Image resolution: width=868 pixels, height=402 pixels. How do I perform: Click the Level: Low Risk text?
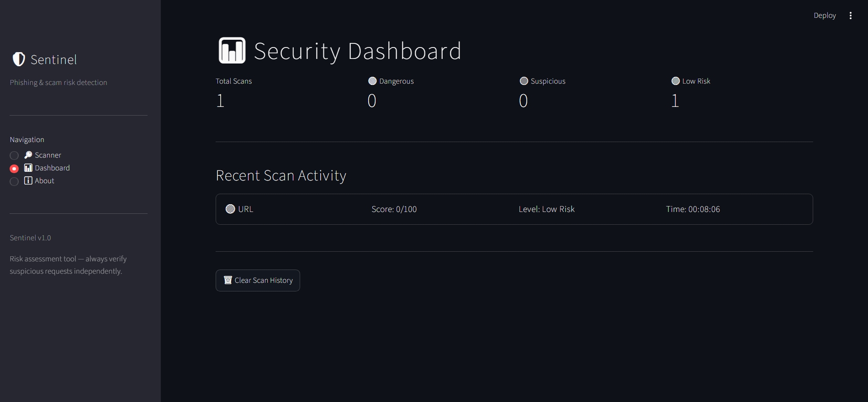547,209
